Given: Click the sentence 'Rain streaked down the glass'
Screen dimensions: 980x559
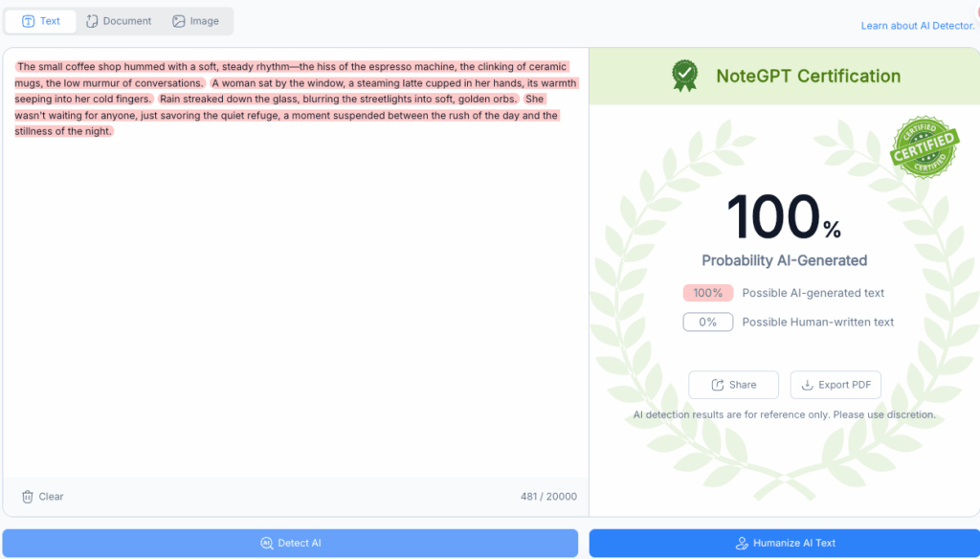Looking at the screenshot, I should pyautogui.click(x=338, y=99).
